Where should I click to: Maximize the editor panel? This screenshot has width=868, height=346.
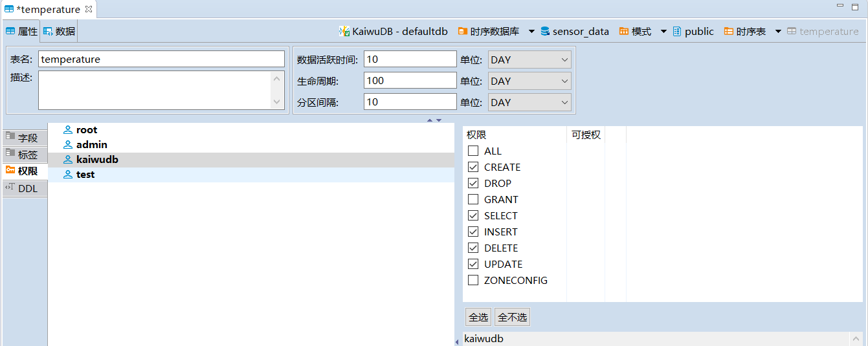pyautogui.click(x=854, y=6)
